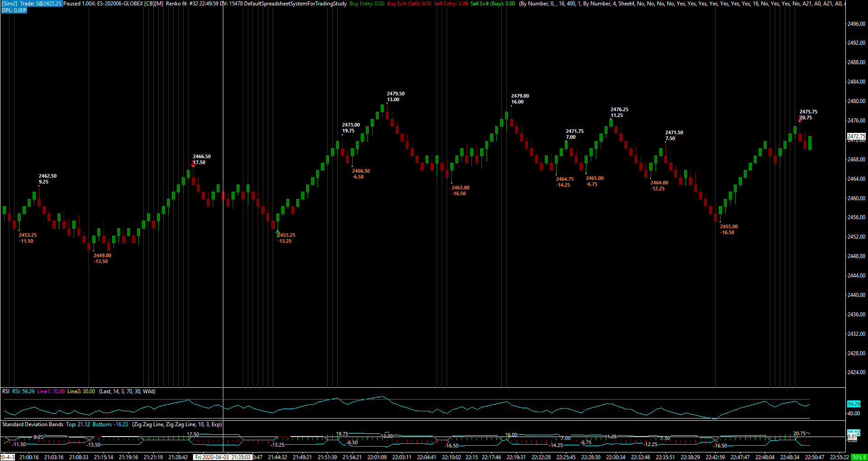Click the Sell Exit (Buy): 0.00 header value
The height and width of the screenshot is (461, 868).
(x=493, y=4)
